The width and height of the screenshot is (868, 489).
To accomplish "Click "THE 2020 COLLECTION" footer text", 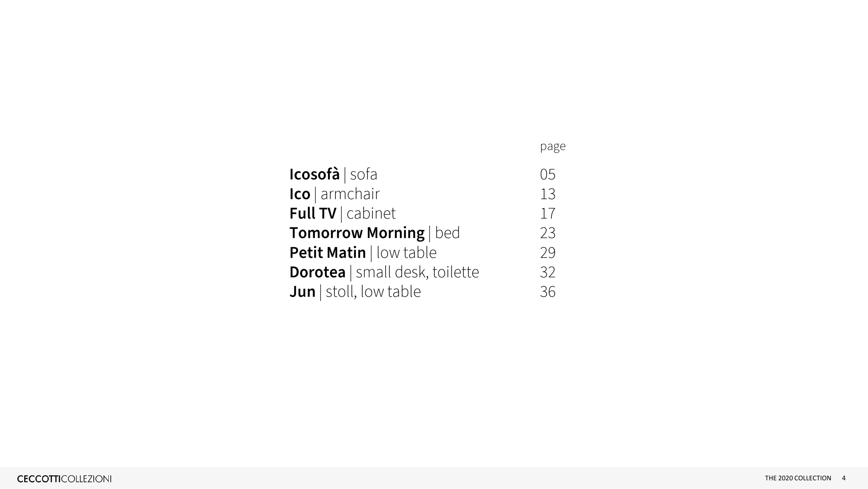I will [798, 478].
